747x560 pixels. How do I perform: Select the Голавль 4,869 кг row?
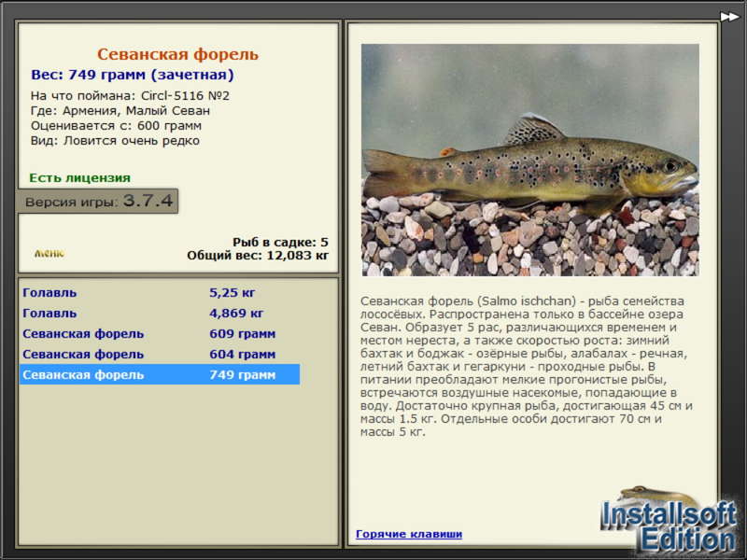pos(160,313)
